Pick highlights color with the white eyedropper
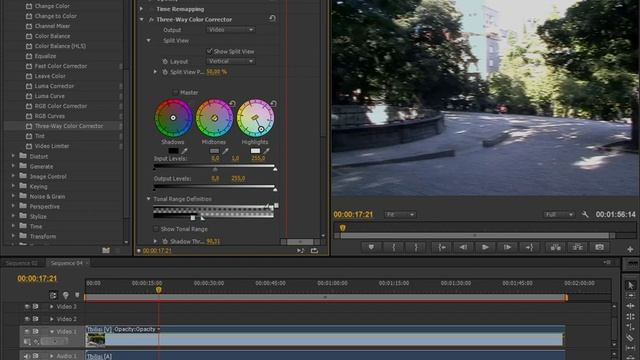This screenshot has width=640, height=360. (x=267, y=151)
